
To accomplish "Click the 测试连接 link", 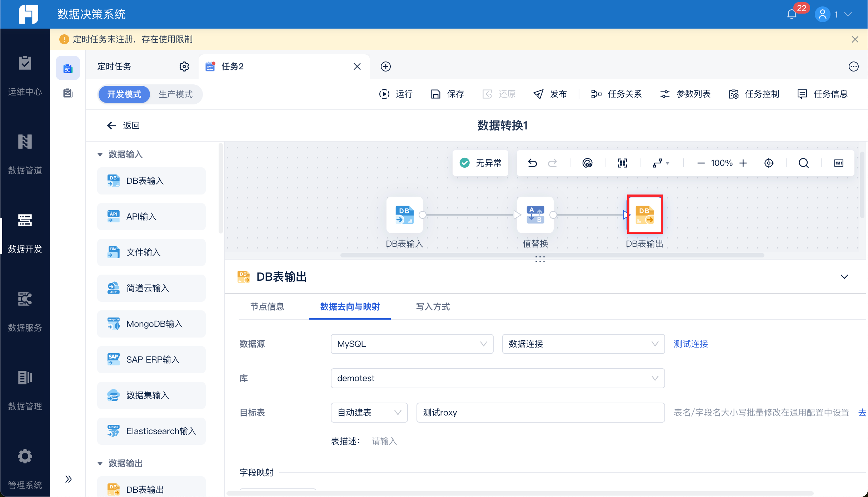I will click(x=690, y=344).
